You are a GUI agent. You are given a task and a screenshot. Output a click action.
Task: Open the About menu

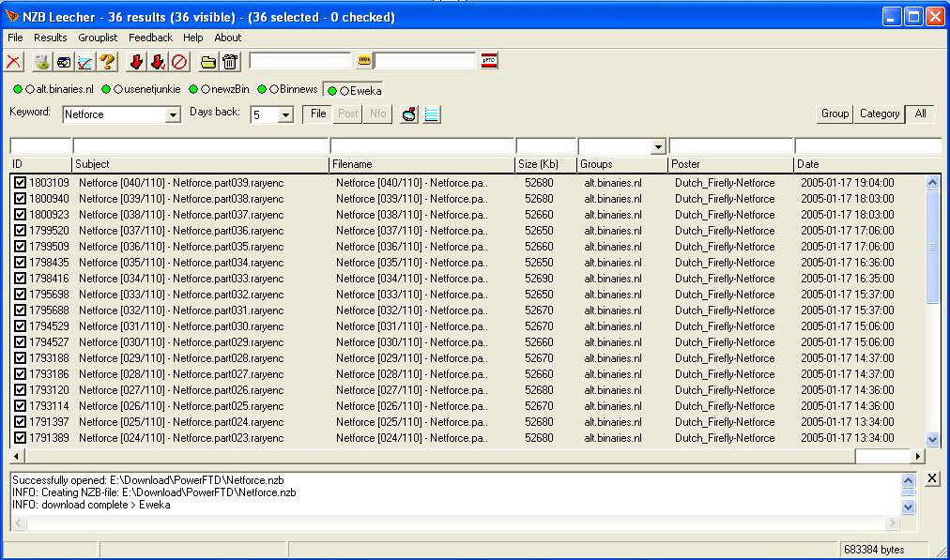pyautogui.click(x=228, y=38)
